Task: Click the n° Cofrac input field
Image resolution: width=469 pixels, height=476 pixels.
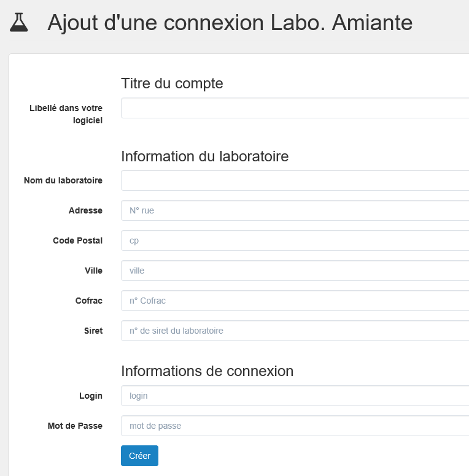Action: [x=295, y=301]
